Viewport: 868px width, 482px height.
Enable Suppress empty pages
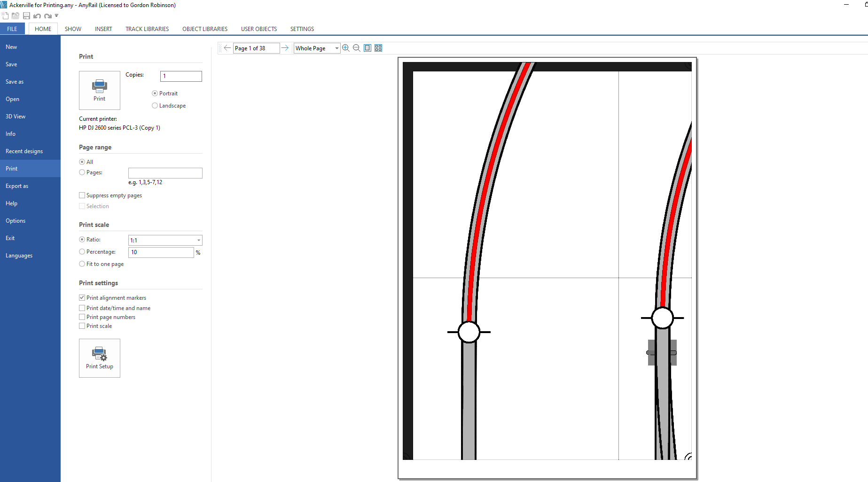pos(82,195)
